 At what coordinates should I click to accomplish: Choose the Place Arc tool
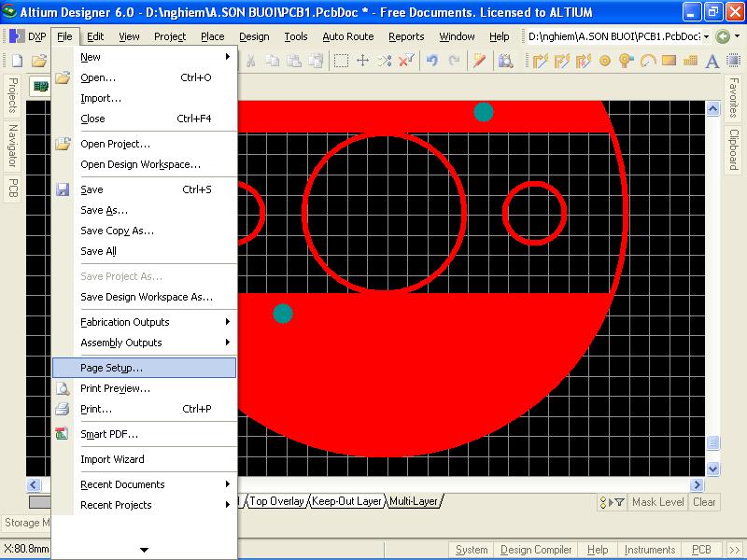pos(646,61)
